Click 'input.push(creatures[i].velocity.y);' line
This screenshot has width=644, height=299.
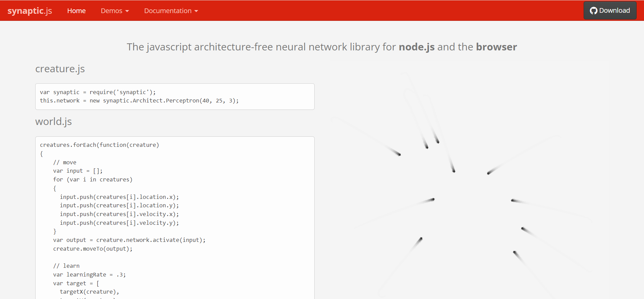pyautogui.click(x=119, y=223)
